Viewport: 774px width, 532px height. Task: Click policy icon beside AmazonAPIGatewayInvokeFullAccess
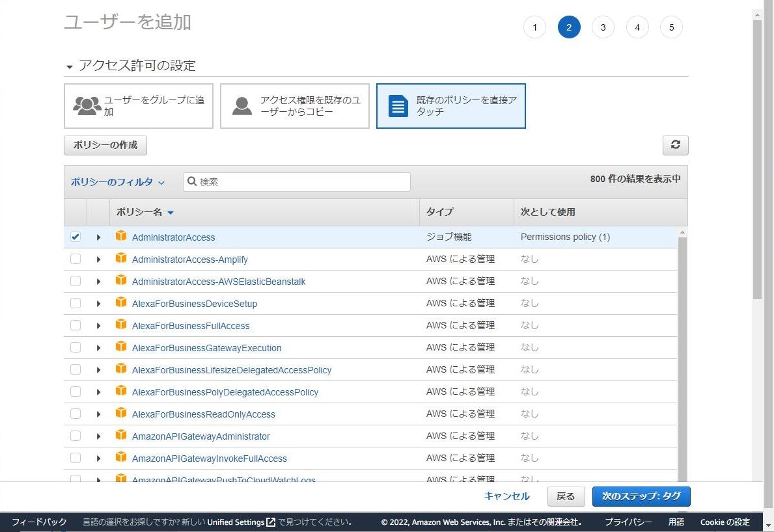121,458
